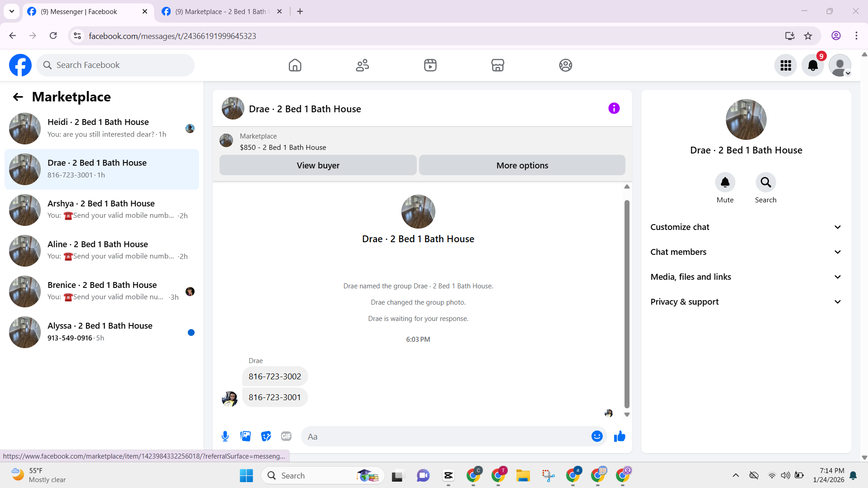The height and width of the screenshot is (488, 868).
Task: Search within the conversation
Action: click(x=766, y=182)
